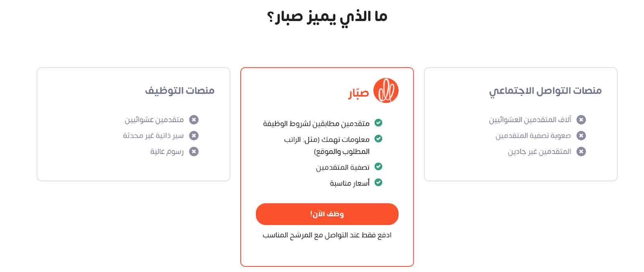Click the رسوم عالية list item text
The image size is (644, 272).
[x=167, y=152]
